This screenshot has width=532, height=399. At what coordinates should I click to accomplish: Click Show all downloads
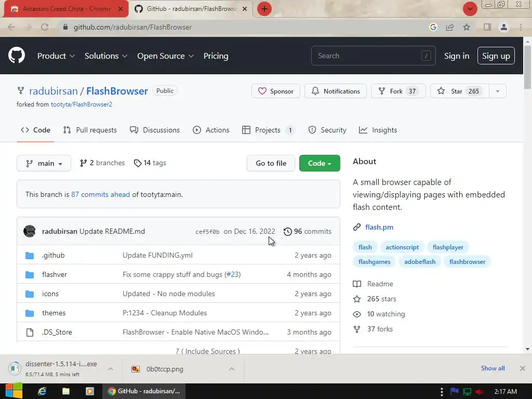(493, 368)
